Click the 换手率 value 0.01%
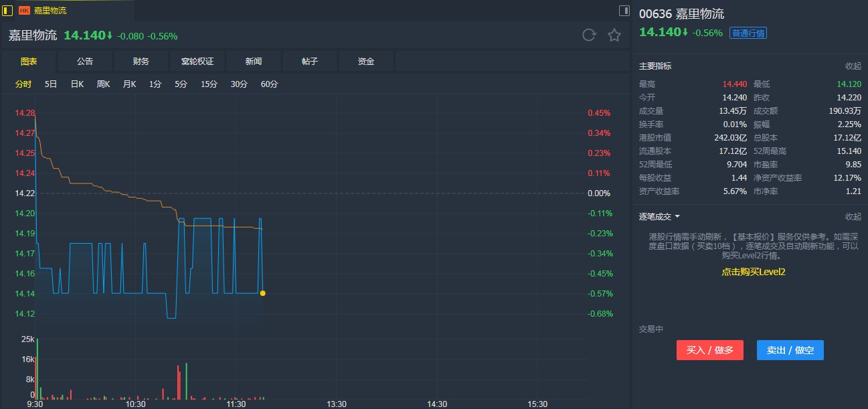This screenshot has height=409, width=868. (735, 125)
